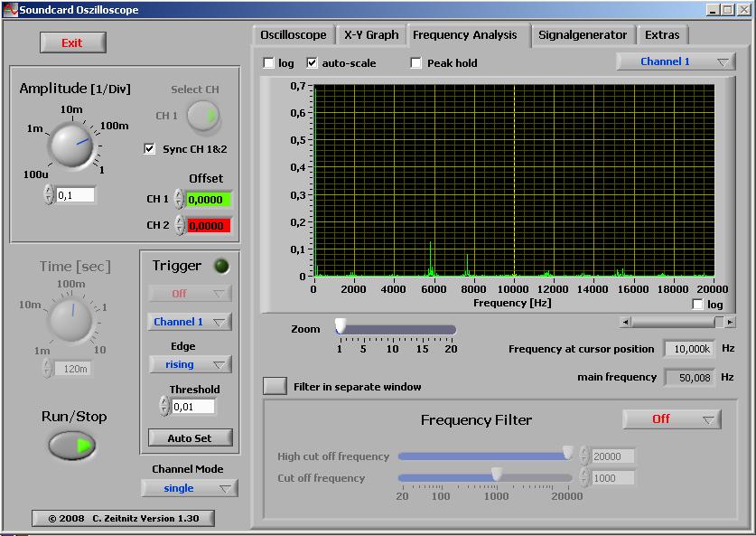Click the Zoom slider handle

click(341, 325)
